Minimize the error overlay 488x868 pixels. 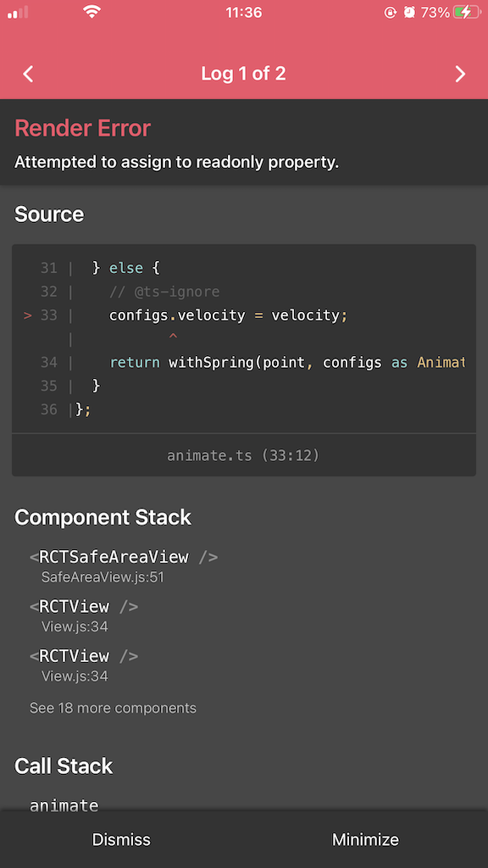[x=365, y=839]
